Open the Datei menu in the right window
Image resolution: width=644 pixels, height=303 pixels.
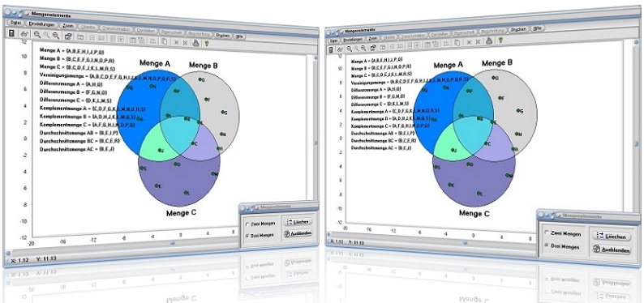[333, 41]
